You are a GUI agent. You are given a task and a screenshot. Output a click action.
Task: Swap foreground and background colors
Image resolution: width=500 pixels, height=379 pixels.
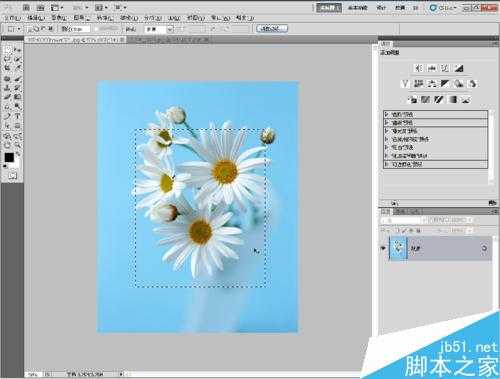coord(18,154)
